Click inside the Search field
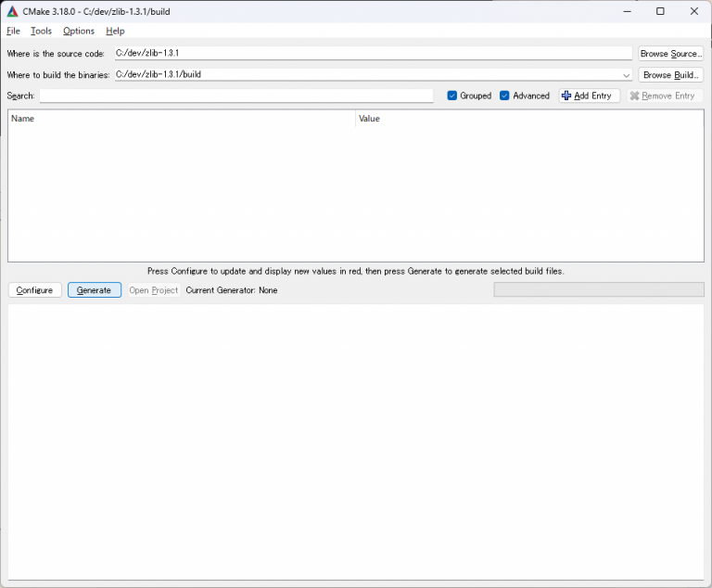This screenshot has height=588, width=712. (x=236, y=96)
